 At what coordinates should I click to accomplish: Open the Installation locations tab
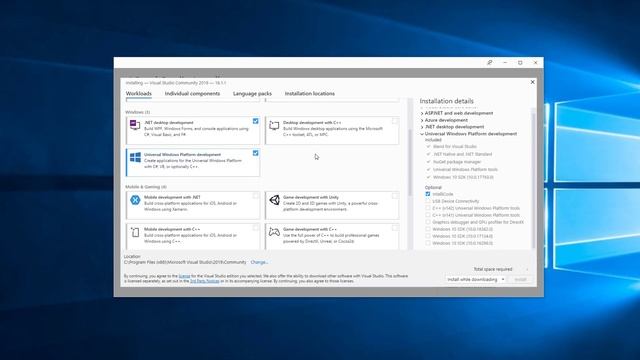click(x=310, y=93)
